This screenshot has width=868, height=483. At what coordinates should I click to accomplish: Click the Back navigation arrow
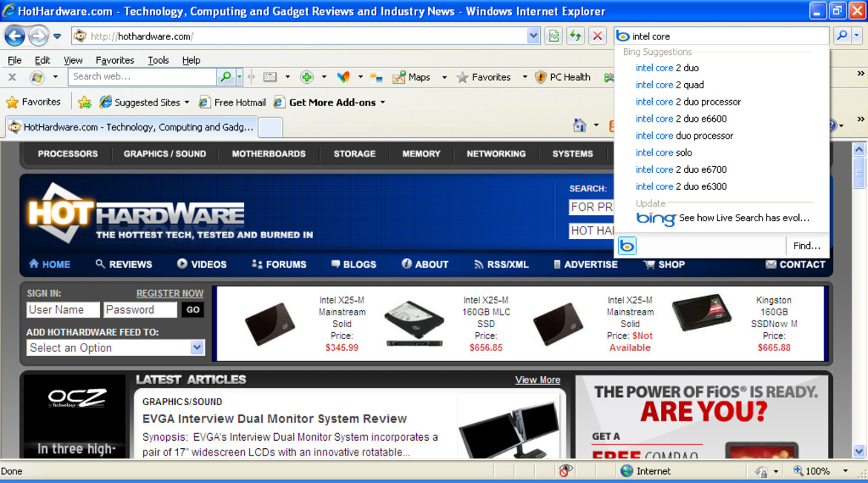tap(15, 36)
